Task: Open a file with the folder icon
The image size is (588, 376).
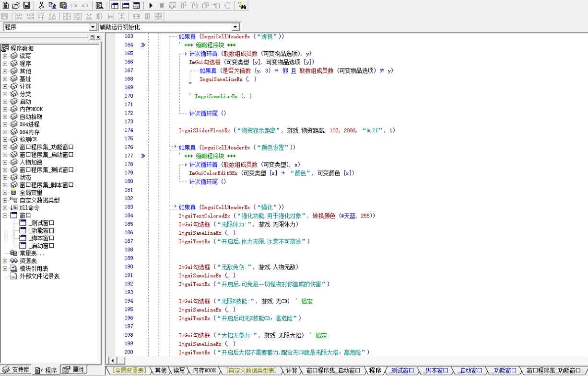Action: (16, 6)
